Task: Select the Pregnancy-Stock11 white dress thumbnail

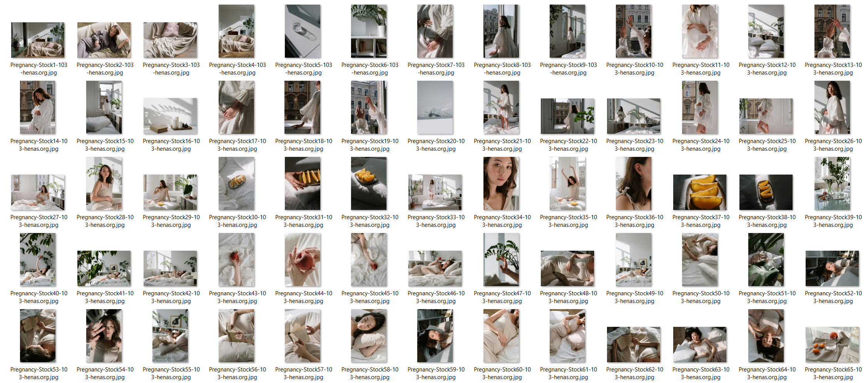Action: 700,31
